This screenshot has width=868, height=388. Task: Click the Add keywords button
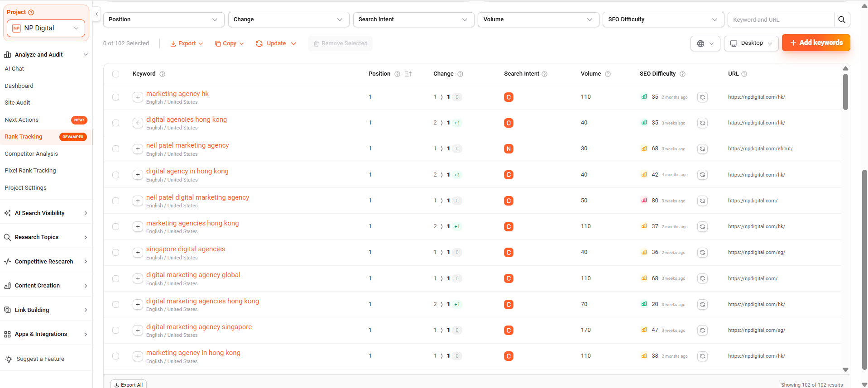click(x=816, y=43)
